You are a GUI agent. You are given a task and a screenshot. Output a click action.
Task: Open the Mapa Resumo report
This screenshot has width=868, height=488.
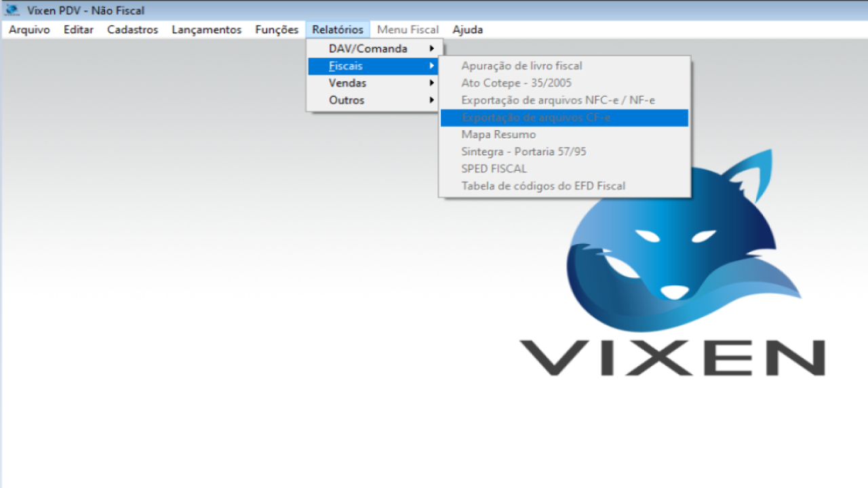click(498, 135)
